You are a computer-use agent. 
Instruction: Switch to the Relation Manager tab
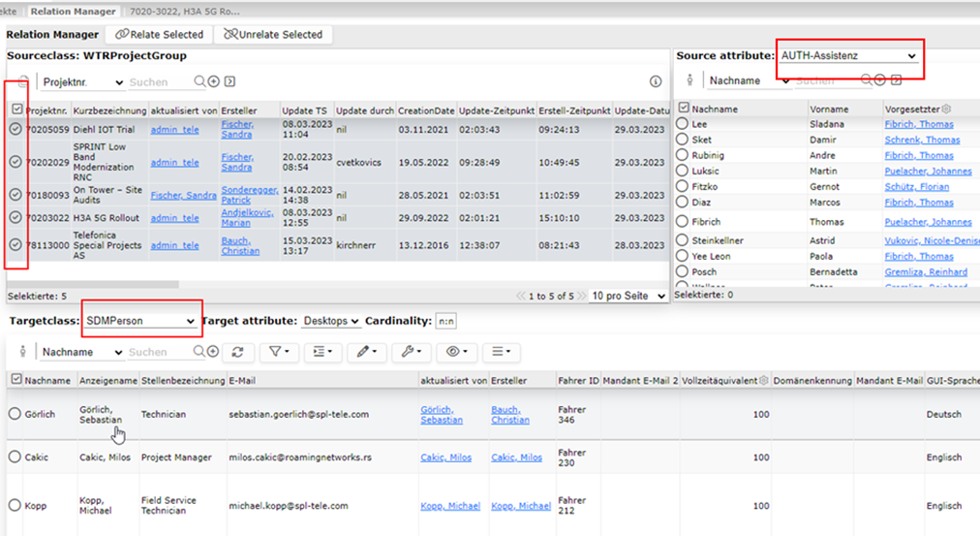tap(74, 12)
